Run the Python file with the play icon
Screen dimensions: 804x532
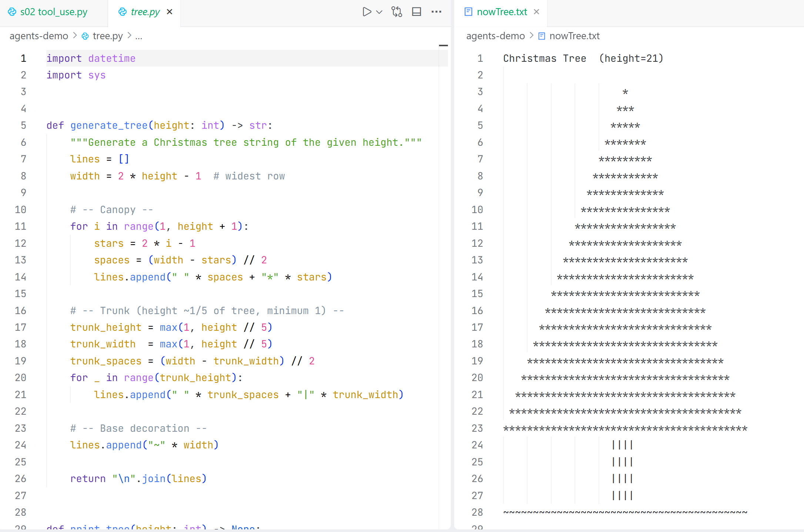[366, 12]
